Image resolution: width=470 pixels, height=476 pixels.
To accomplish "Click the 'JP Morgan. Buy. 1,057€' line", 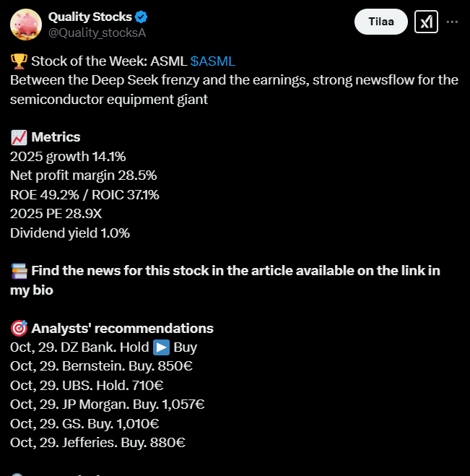I will tap(103, 404).
